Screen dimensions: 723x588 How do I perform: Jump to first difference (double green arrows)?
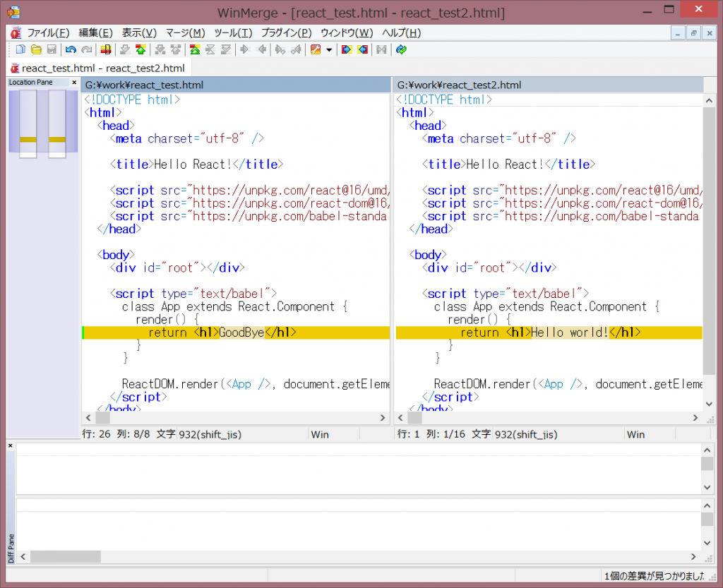pyautogui.click(x=195, y=49)
